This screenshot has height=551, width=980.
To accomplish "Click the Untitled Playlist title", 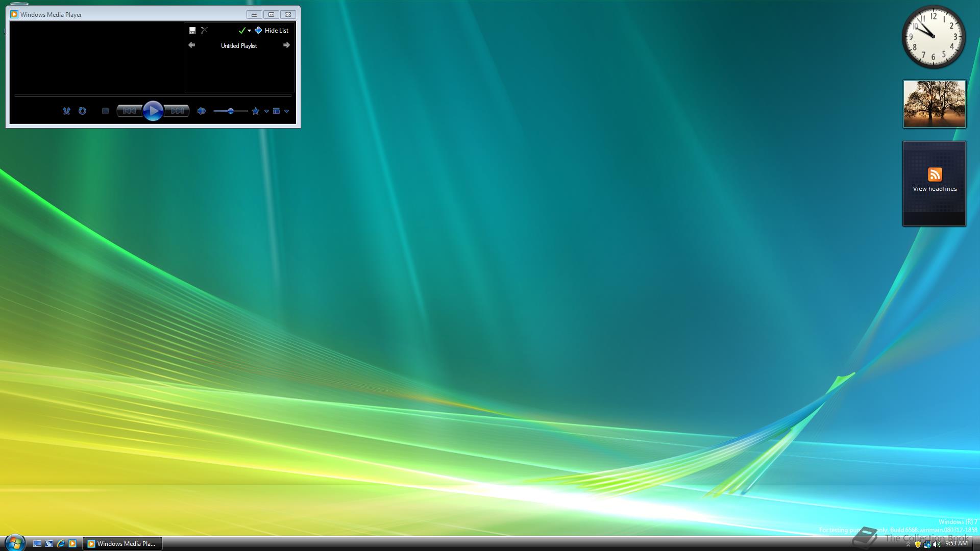I will click(239, 46).
